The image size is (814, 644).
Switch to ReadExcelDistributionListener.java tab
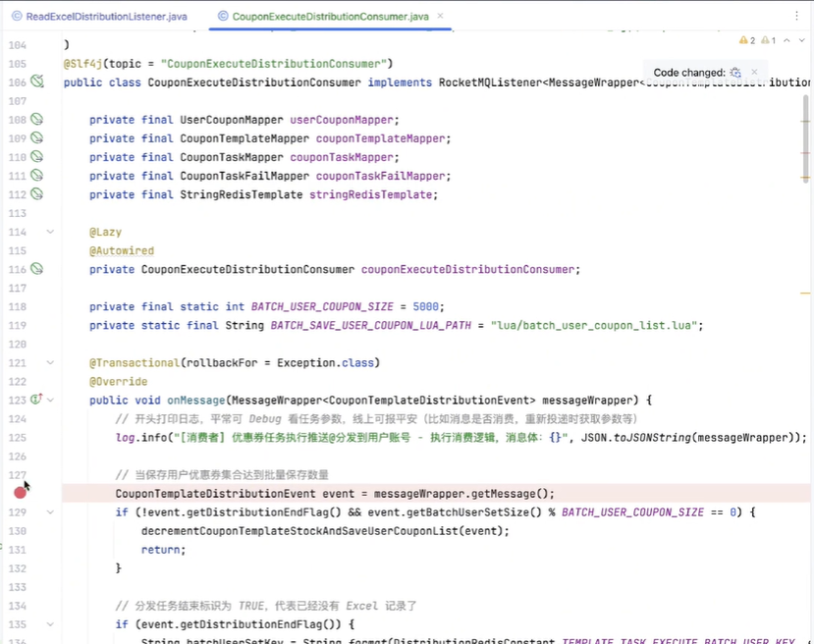click(x=98, y=17)
